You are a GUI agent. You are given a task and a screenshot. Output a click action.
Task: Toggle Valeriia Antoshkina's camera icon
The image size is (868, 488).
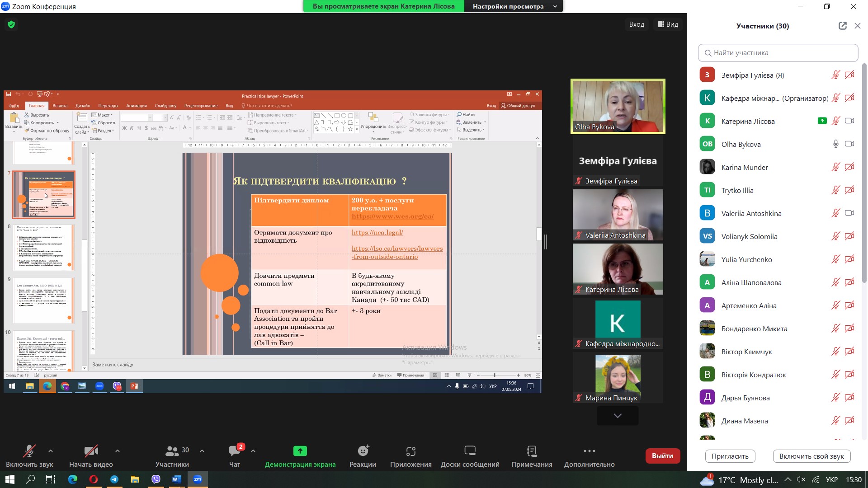click(x=849, y=213)
